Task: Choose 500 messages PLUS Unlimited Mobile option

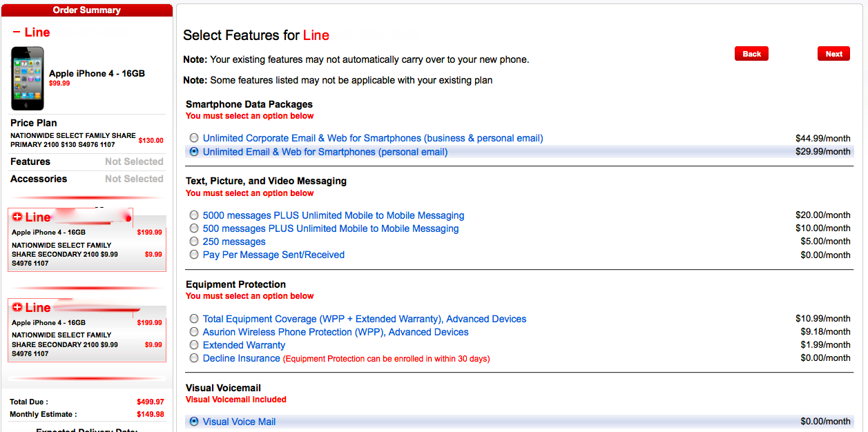Action: point(194,228)
